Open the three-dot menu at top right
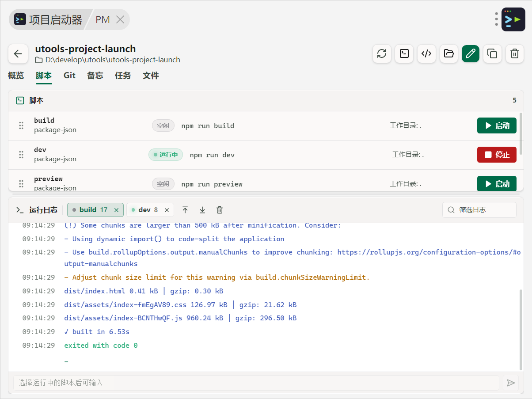 tap(497, 19)
